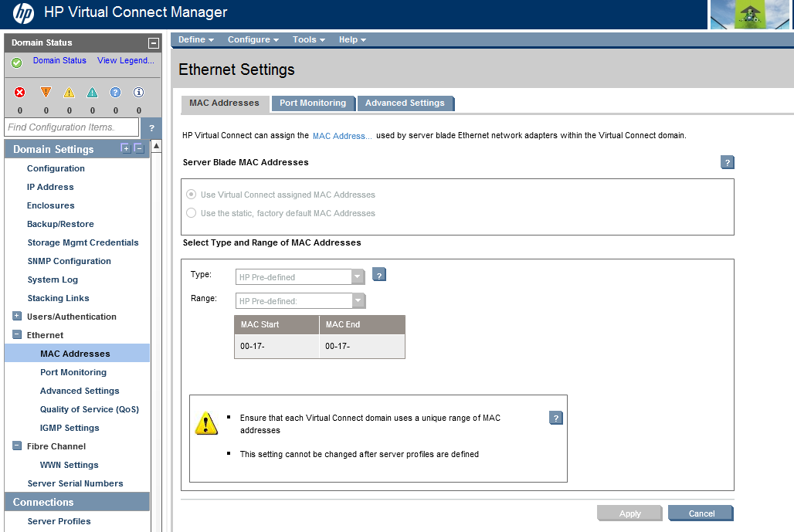
Task: Open WWN Settings
Action: 70,465
